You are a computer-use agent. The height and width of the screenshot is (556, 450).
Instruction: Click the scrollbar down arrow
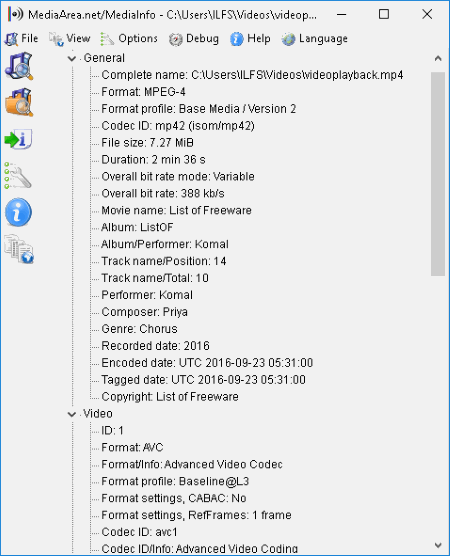(438, 545)
